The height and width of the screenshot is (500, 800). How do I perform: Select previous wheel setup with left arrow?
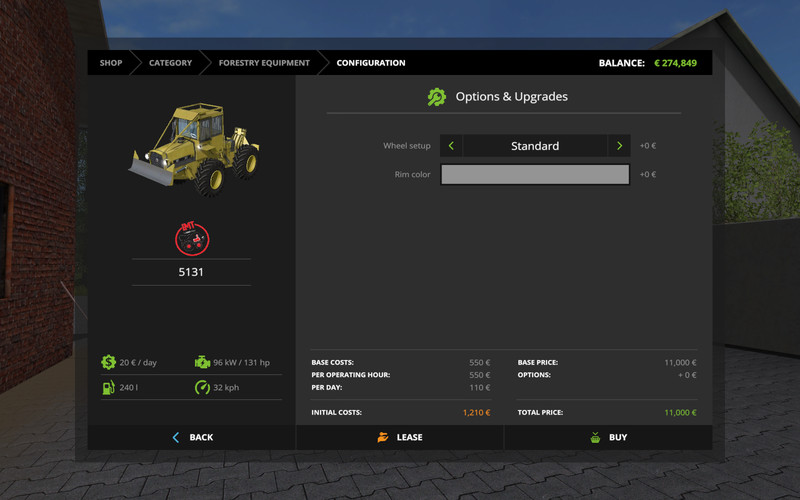[x=451, y=146]
